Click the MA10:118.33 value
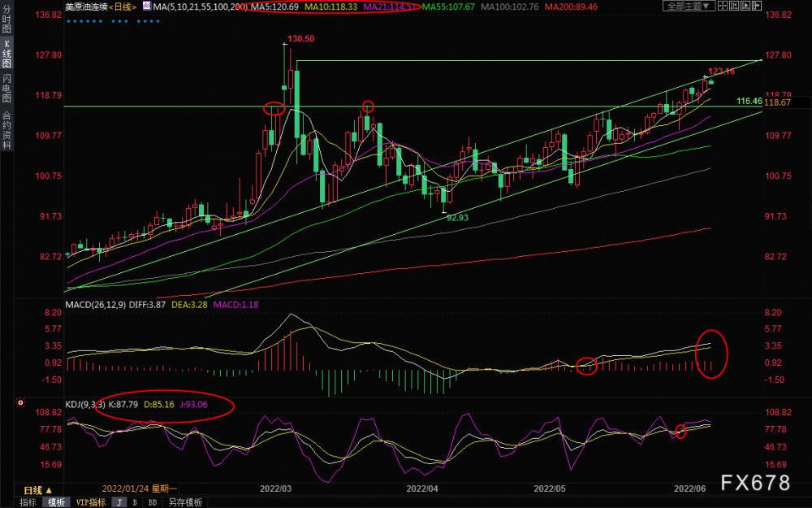The width and height of the screenshot is (812, 508). point(330,7)
